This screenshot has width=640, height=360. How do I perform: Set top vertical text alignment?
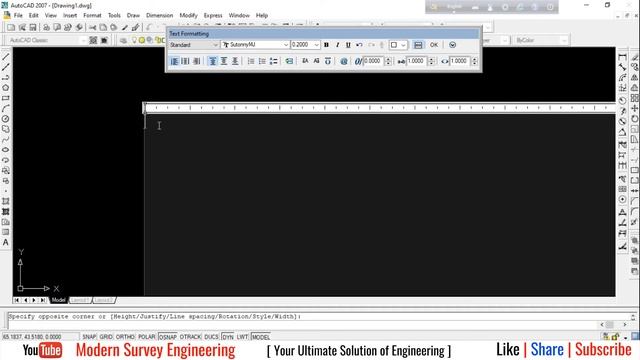point(213,61)
